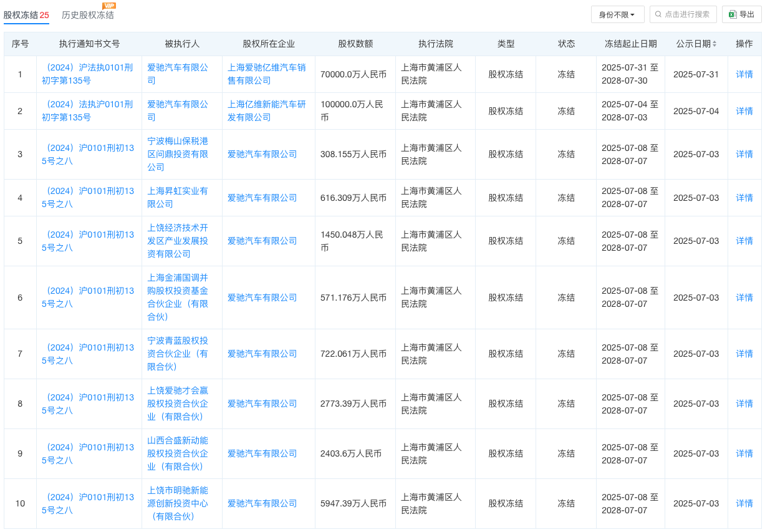Screen dimensions: 765x532
Task: Open the VIP badge on 历史股权冻结
Action: tap(108, 6)
